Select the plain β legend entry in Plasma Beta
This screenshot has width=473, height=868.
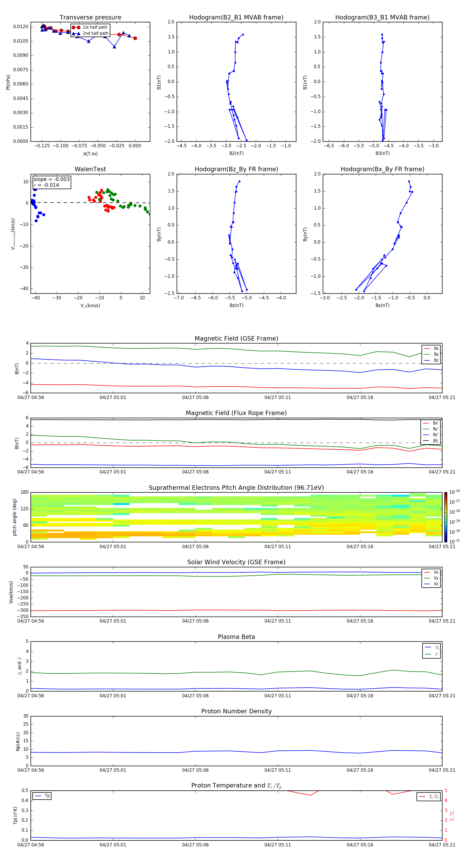431,654
